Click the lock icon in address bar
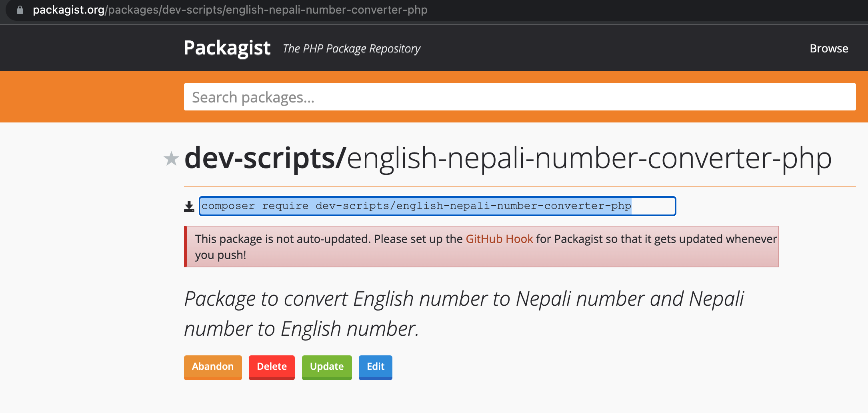The image size is (868, 413). [x=20, y=10]
